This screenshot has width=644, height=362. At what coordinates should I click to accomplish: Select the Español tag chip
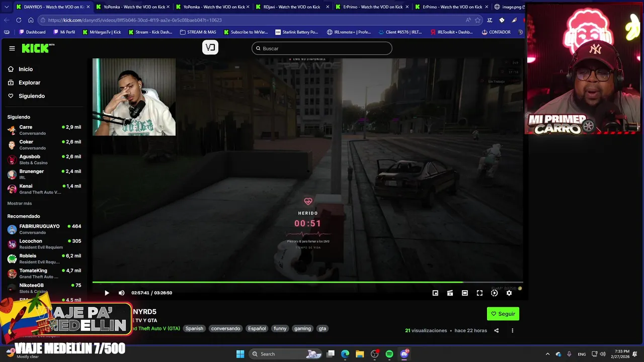257,328
